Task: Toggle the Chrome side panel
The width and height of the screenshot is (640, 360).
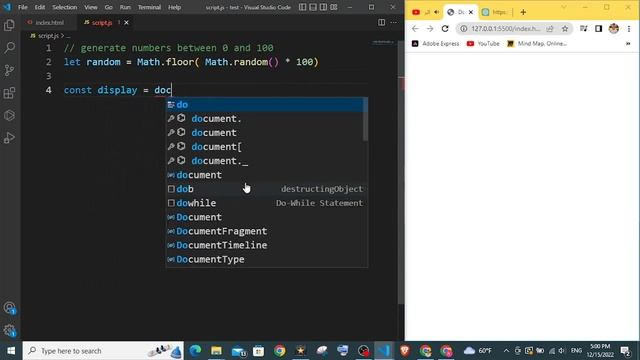Action: click(598, 29)
